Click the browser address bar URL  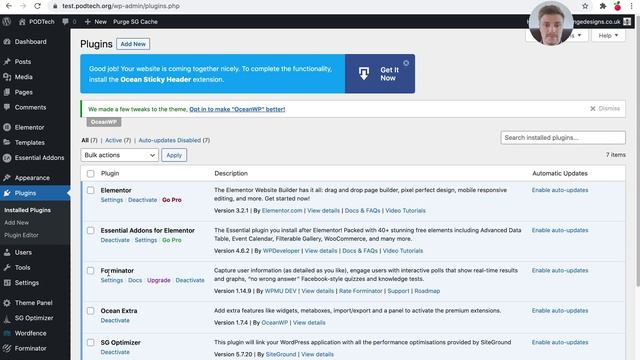pos(121,6)
